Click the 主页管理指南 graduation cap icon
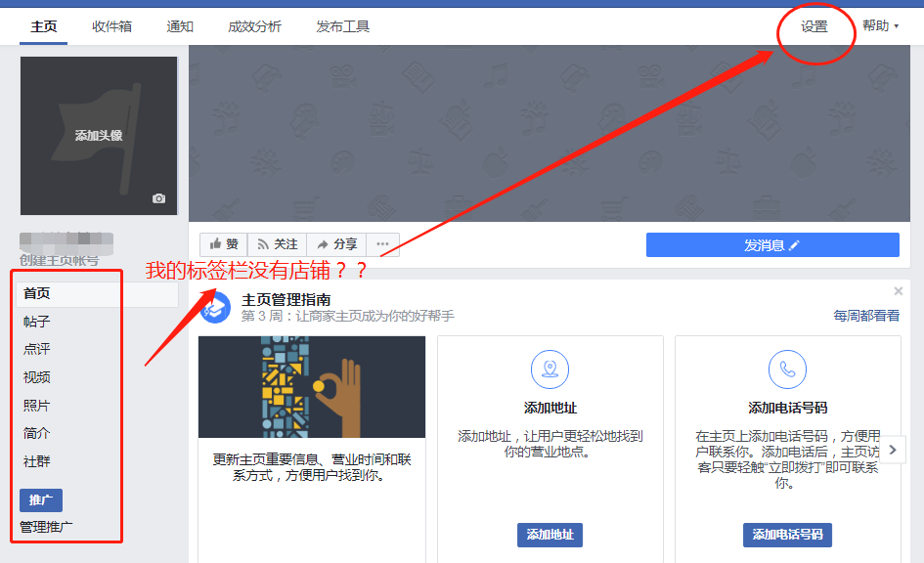 (x=215, y=307)
